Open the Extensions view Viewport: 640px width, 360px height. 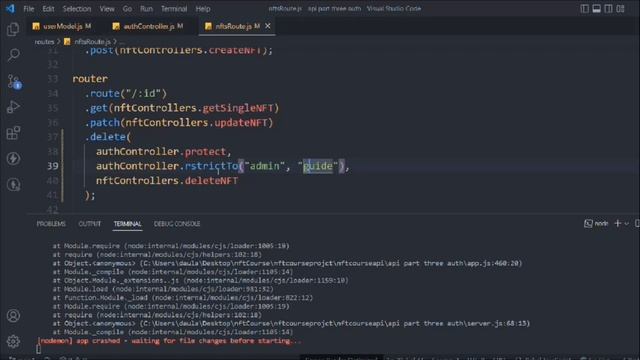coord(13,133)
